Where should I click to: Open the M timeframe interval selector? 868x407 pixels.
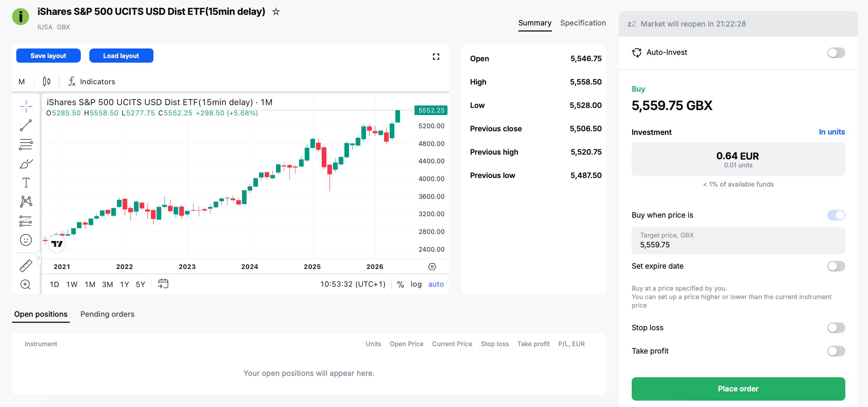coord(22,82)
